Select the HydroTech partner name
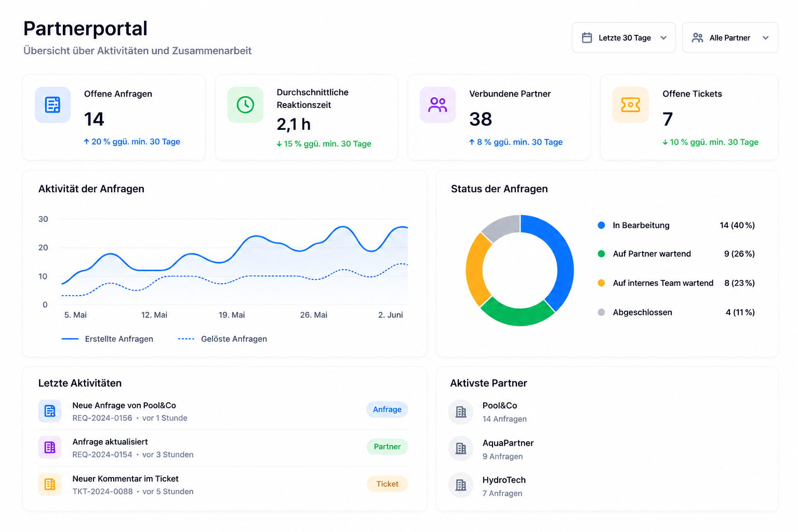Viewport: 798px width, 532px height. (504, 480)
